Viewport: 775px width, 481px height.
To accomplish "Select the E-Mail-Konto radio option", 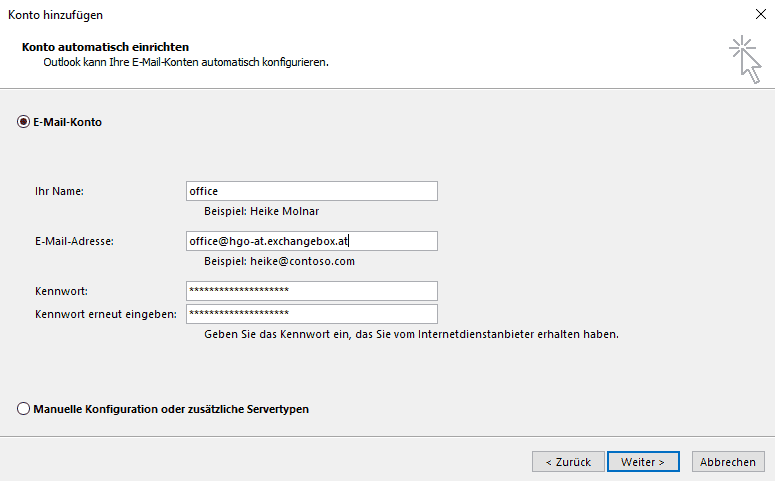I will pyautogui.click(x=23, y=122).
